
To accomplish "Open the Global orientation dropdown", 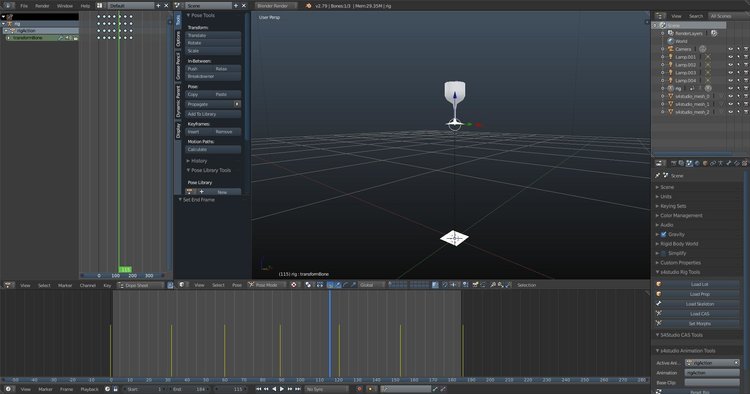I will coord(372,285).
